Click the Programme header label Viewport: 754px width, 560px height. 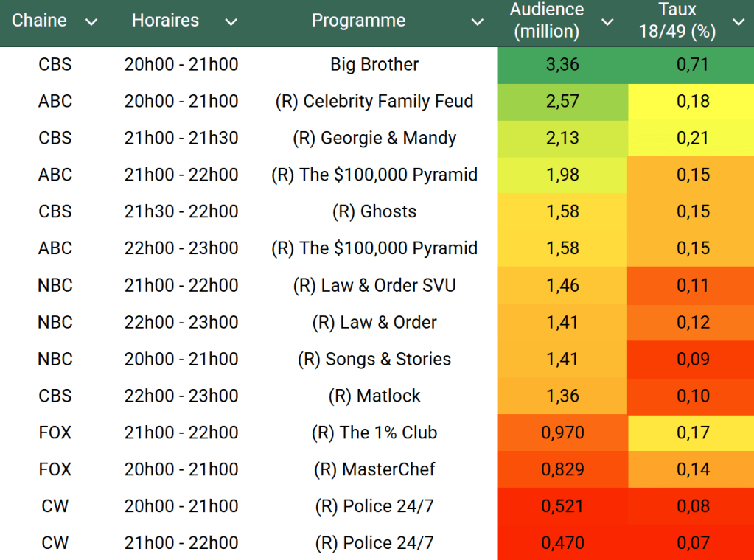358,21
